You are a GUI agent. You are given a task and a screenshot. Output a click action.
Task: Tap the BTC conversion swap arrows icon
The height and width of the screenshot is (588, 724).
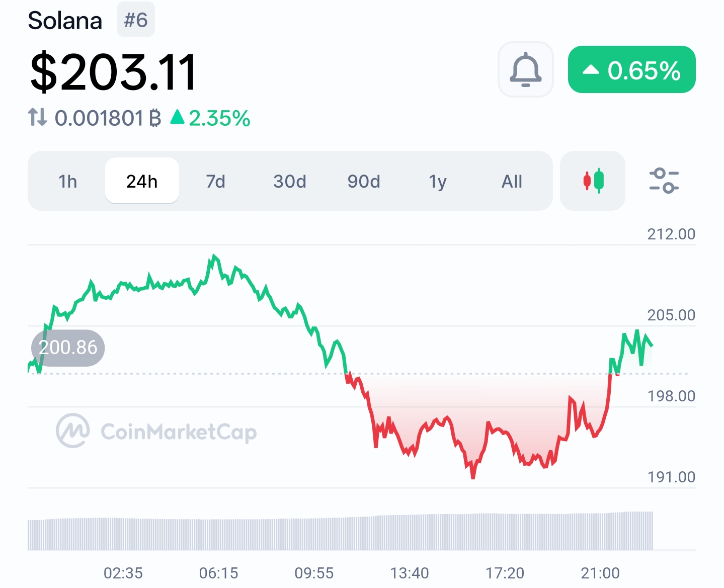(x=38, y=117)
